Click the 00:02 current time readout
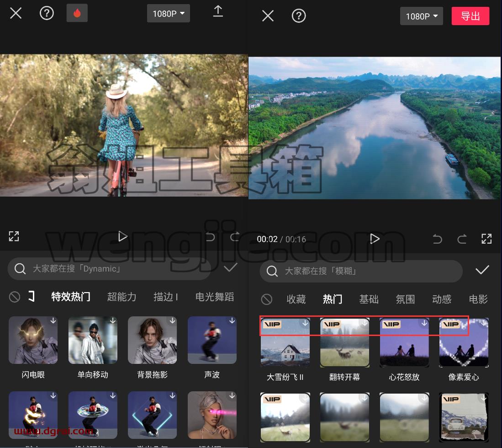502x448 pixels. coord(267,240)
